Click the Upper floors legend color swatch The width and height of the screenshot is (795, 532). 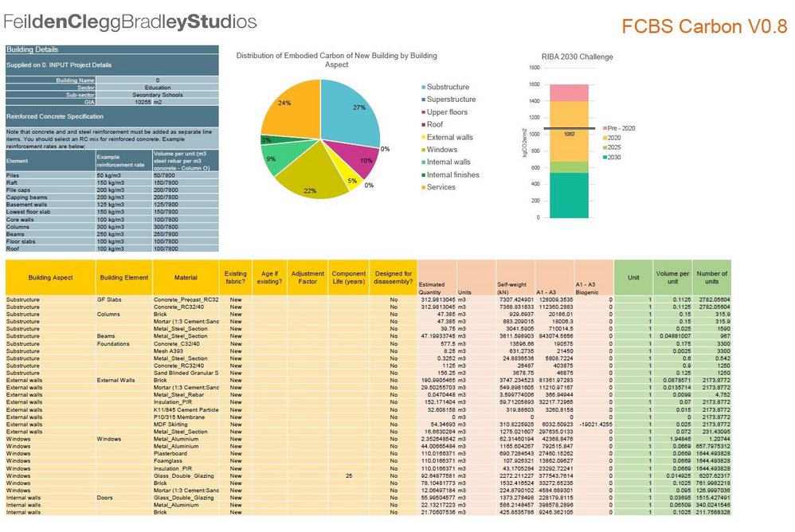coord(423,112)
